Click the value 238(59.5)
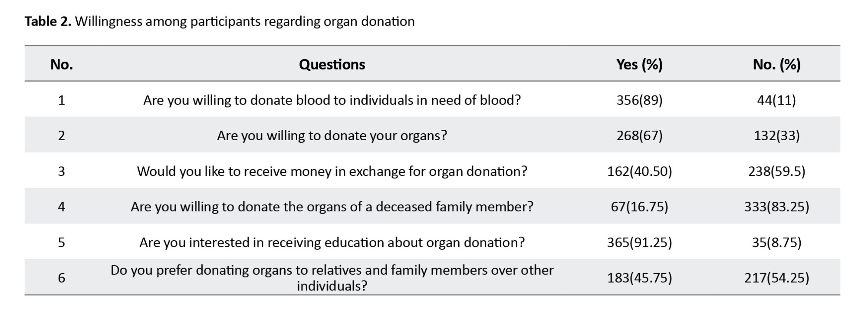The image size is (868, 323). click(776, 171)
